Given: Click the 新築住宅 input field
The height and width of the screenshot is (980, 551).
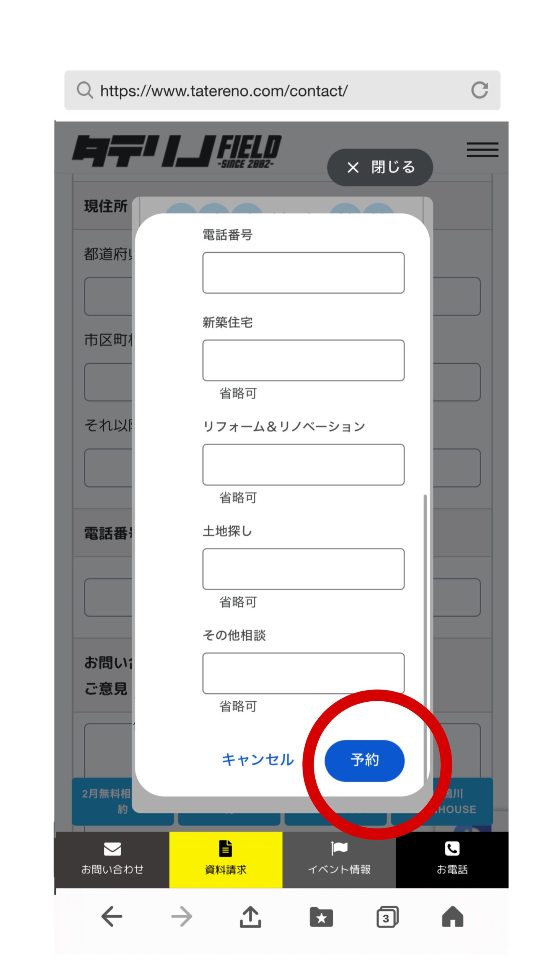Looking at the screenshot, I should point(303,360).
